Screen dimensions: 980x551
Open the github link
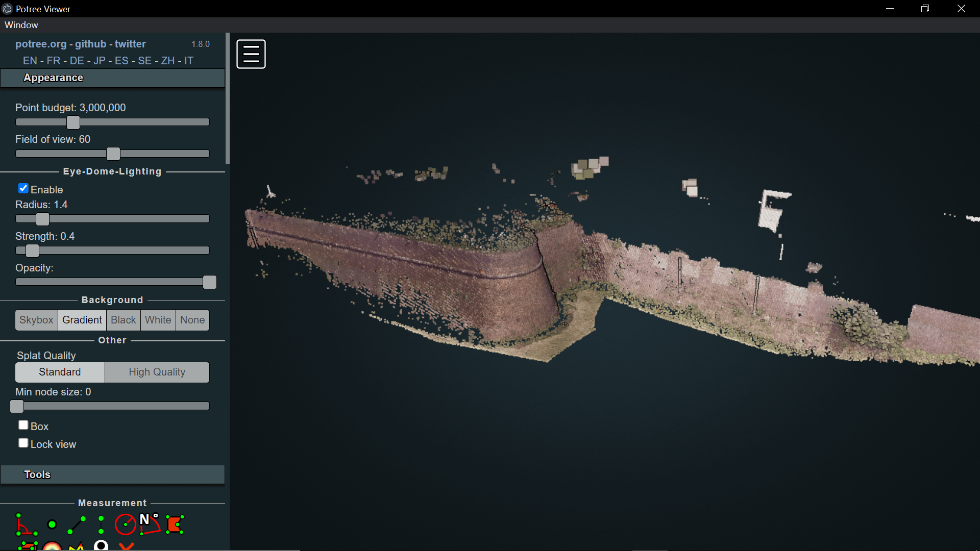90,44
